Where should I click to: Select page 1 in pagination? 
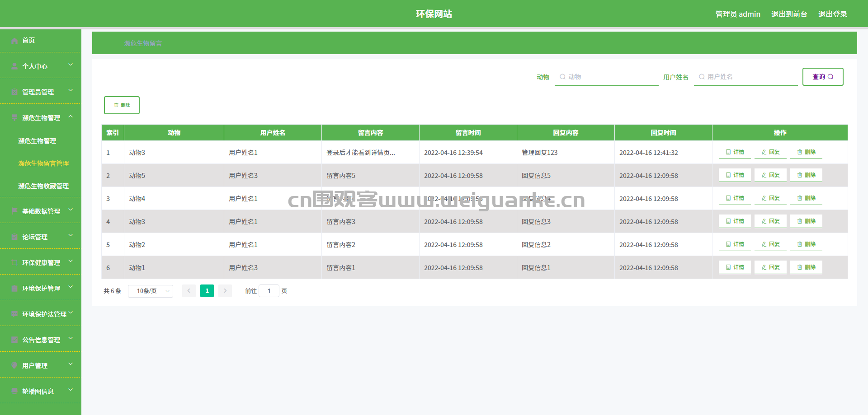coord(207,291)
